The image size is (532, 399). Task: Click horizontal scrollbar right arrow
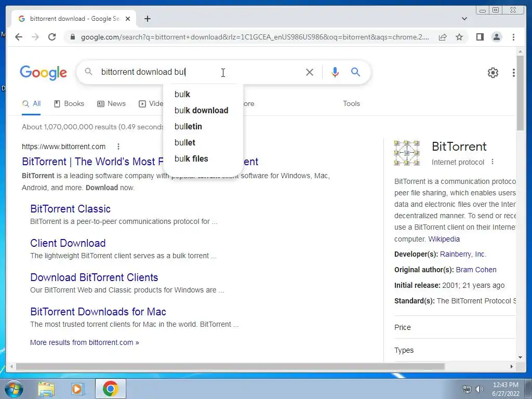512,366
